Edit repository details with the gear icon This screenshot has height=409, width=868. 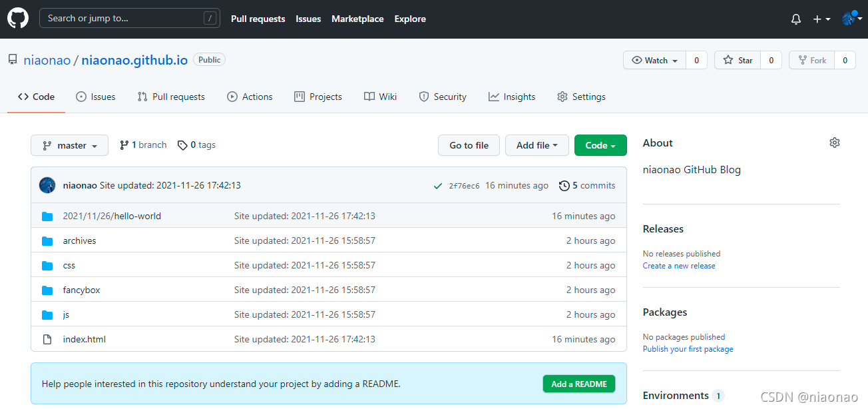pyautogui.click(x=835, y=143)
